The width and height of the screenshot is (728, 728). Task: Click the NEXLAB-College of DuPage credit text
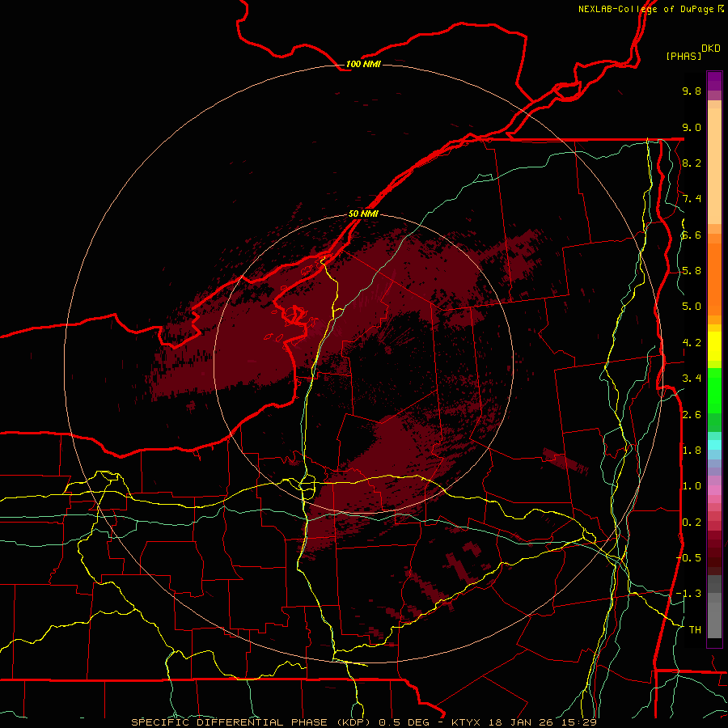tap(651, 9)
